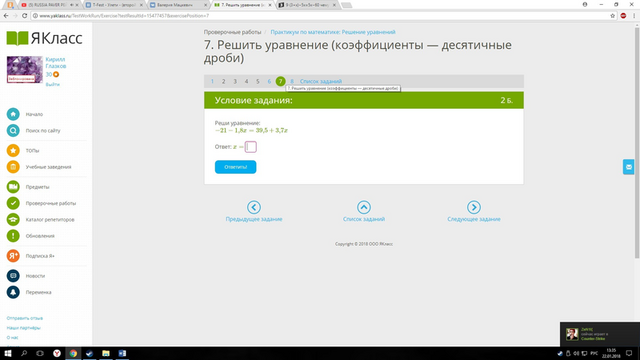Open the Подписка Я+ icon
The width and height of the screenshot is (640, 360).
(x=13, y=256)
